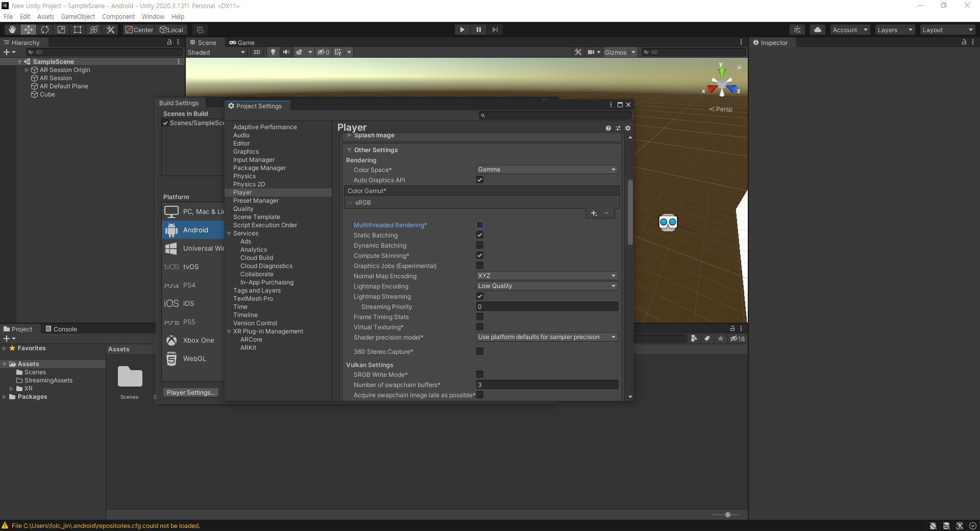This screenshot has width=980, height=531.
Task: Click Project Settings vertical scrollbar
Action: click(630, 212)
